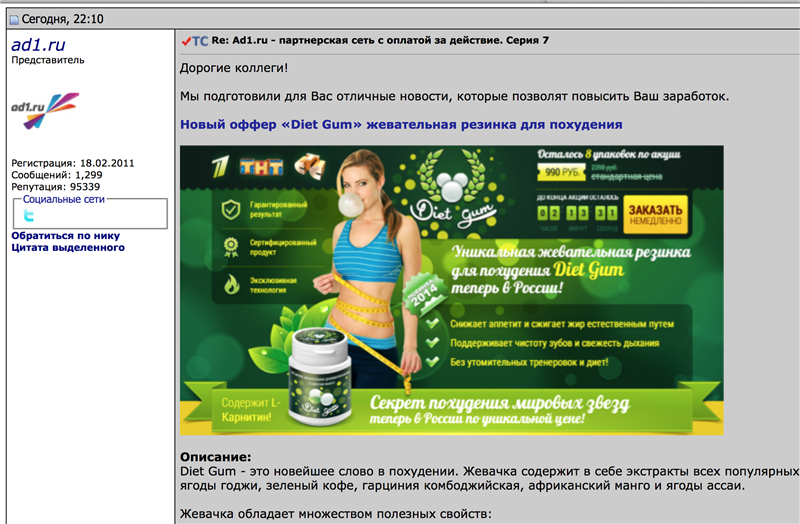Click the Diet Gum jar product image

click(320, 377)
